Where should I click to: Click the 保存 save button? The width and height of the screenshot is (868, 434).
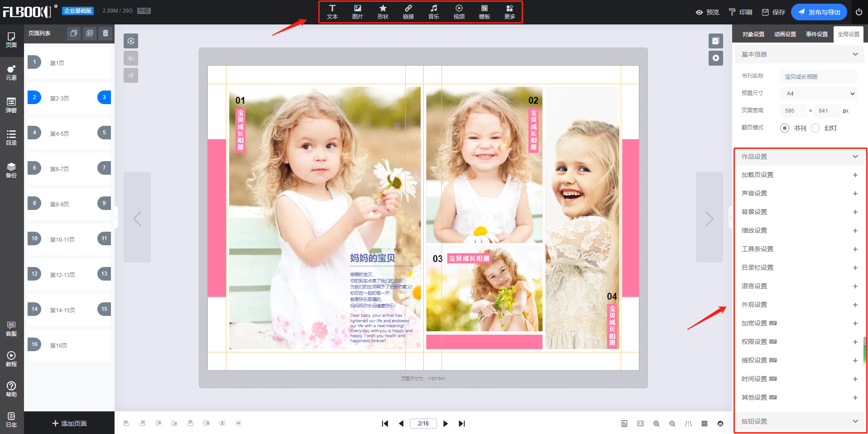[773, 12]
